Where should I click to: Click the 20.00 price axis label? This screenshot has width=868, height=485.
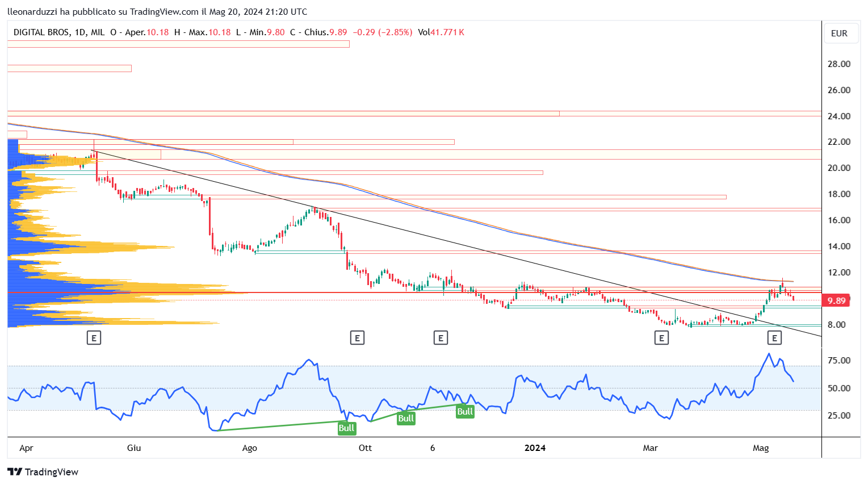point(839,168)
